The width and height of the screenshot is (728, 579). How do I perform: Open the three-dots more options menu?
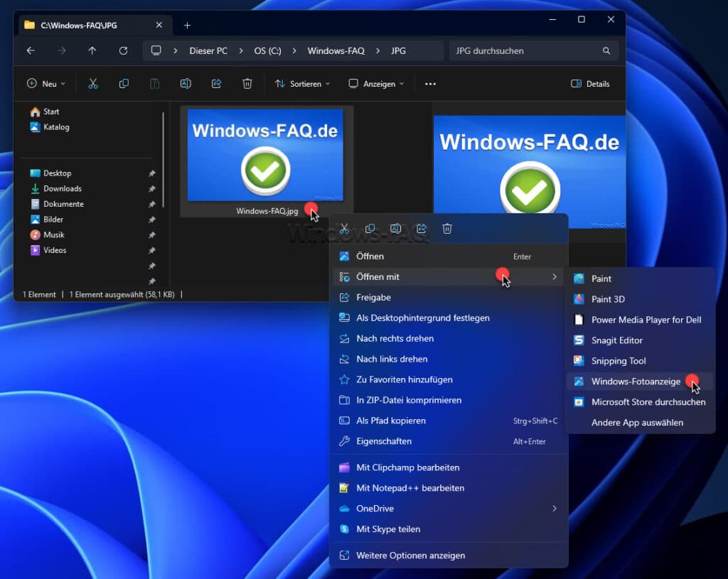(430, 84)
